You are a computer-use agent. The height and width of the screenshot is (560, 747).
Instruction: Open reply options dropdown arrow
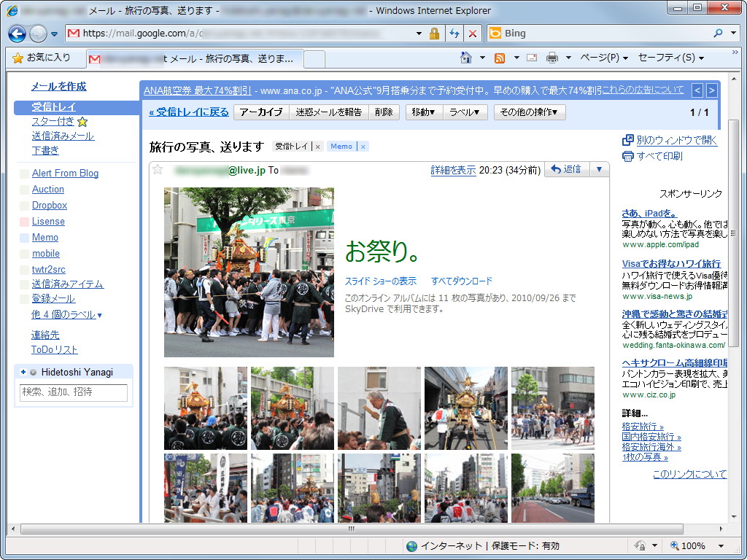[600, 169]
